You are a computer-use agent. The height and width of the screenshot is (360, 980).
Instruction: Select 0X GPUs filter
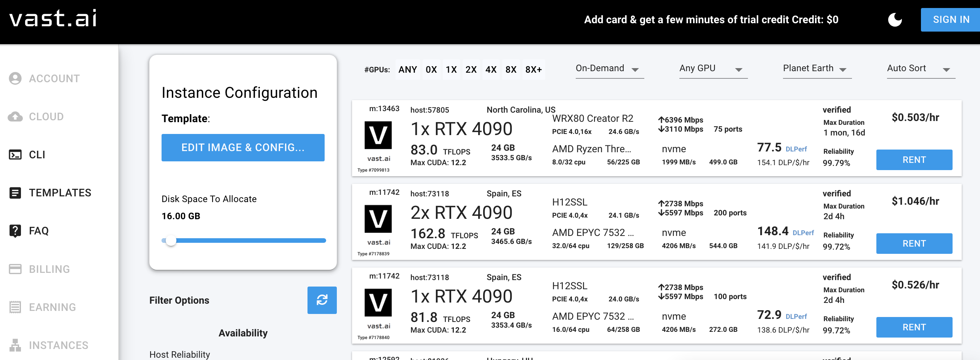pos(431,70)
